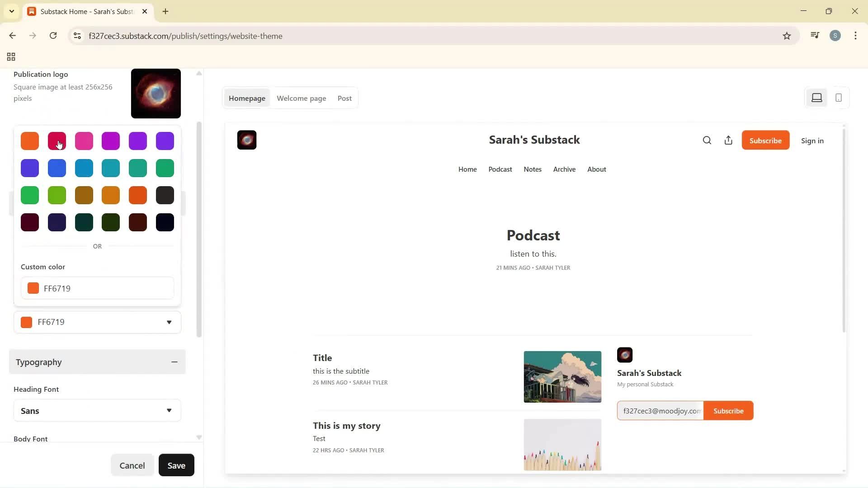Pick the dark teal color swatch
Image resolution: width=868 pixels, height=488 pixels.
pos(84,222)
